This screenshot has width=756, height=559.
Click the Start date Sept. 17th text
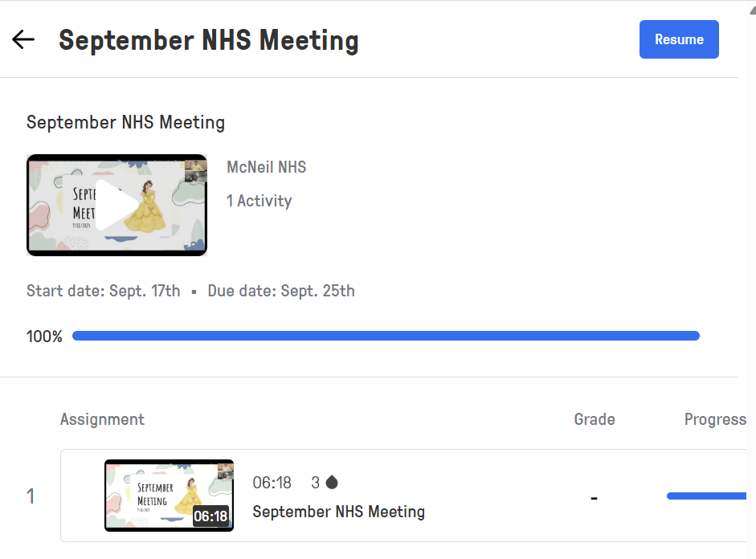tap(104, 291)
